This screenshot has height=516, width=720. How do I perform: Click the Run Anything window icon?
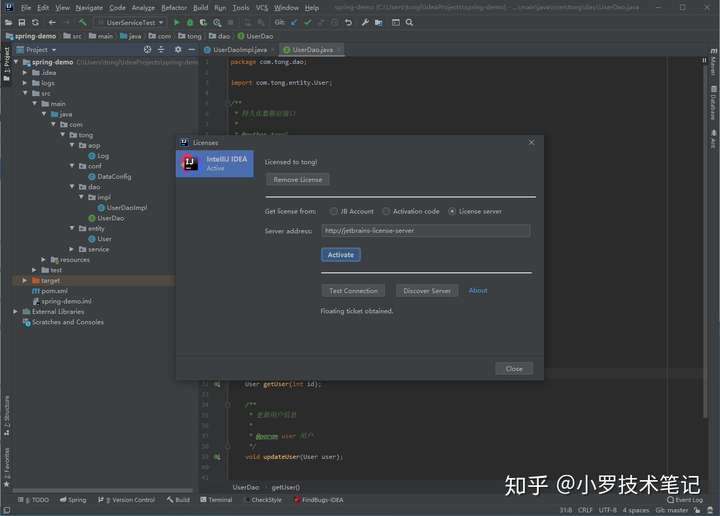[x=396, y=22]
